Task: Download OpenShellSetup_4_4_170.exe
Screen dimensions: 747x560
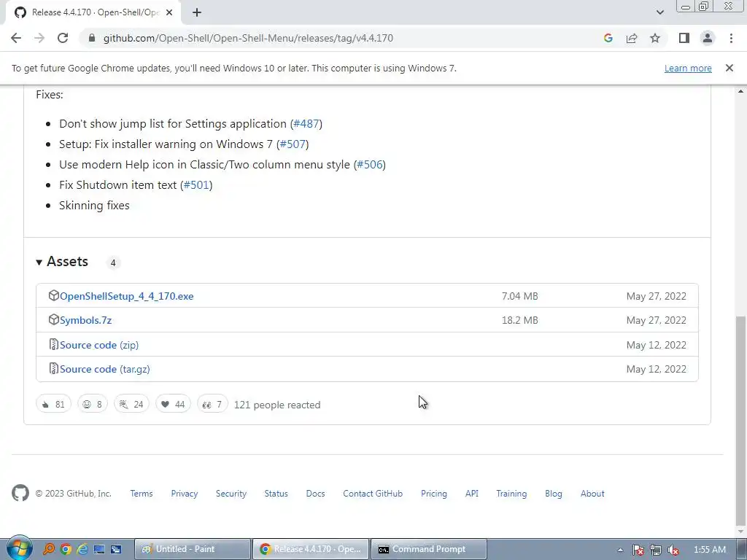Action: click(x=127, y=296)
